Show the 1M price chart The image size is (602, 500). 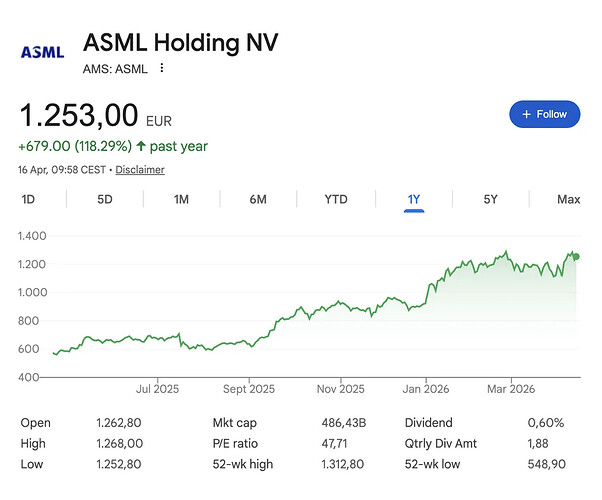click(181, 199)
